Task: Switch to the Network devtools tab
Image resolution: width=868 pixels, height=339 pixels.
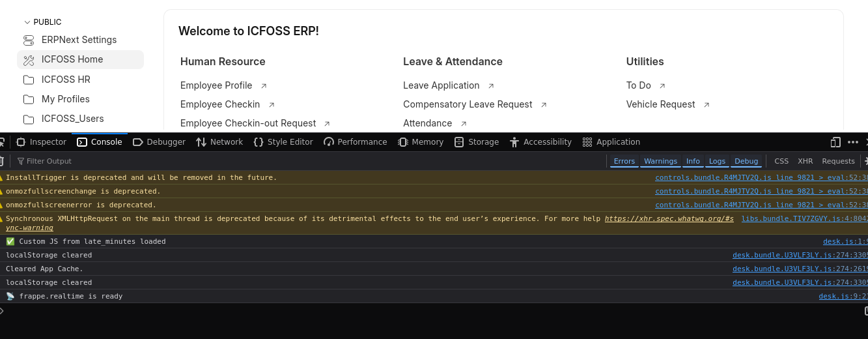Action: click(x=219, y=142)
